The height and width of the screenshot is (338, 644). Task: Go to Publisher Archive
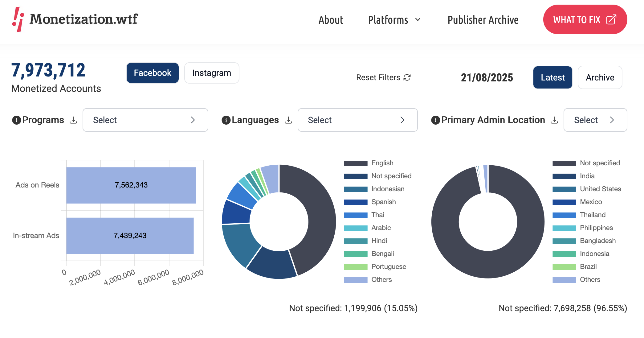click(x=483, y=20)
